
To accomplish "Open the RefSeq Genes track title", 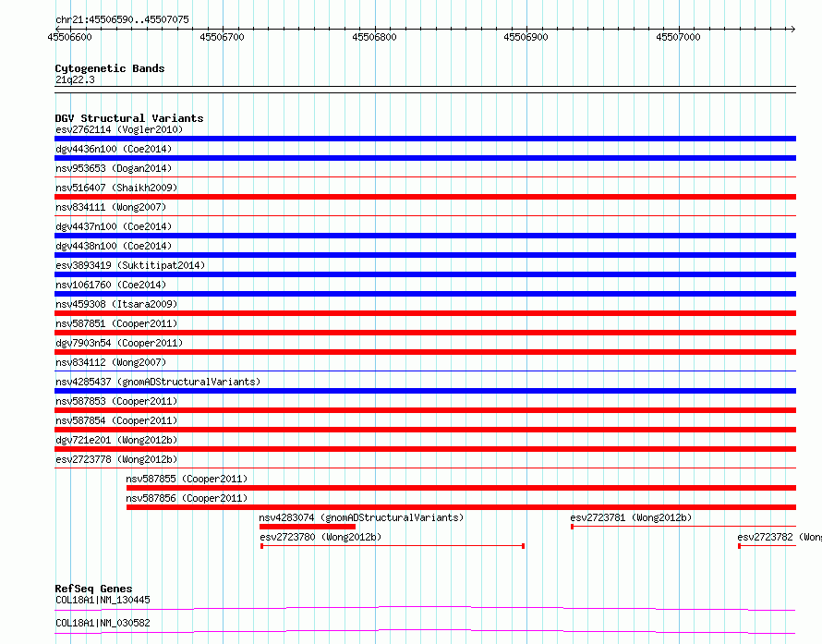I will (x=93, y=589).
